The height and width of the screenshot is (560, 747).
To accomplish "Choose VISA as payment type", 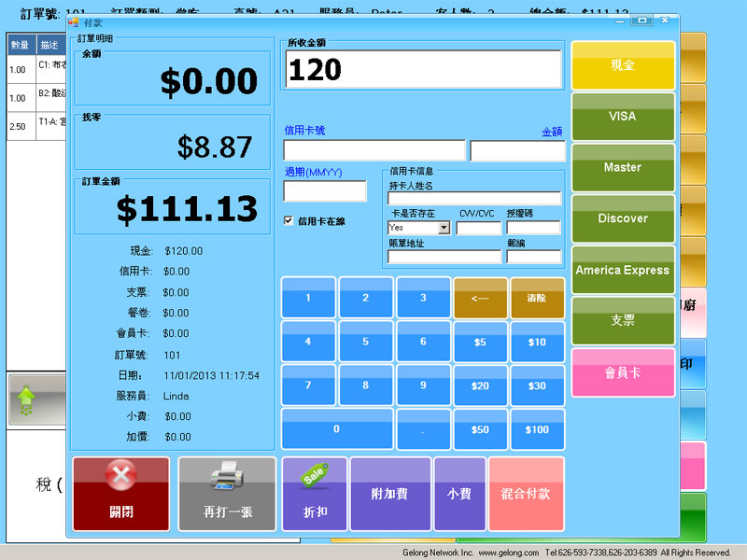I will [622, 117].
